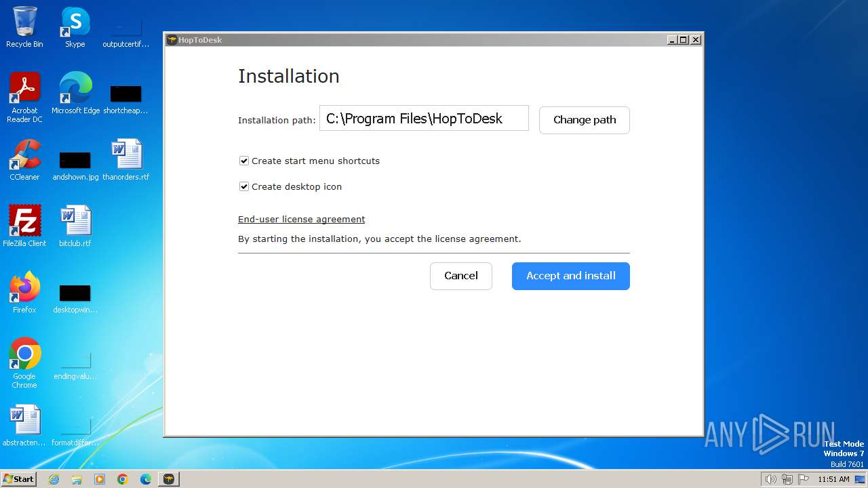This screenshot has height=488, width=868.
Task: Open the Windows Start menu
Action: pos(18,479)
